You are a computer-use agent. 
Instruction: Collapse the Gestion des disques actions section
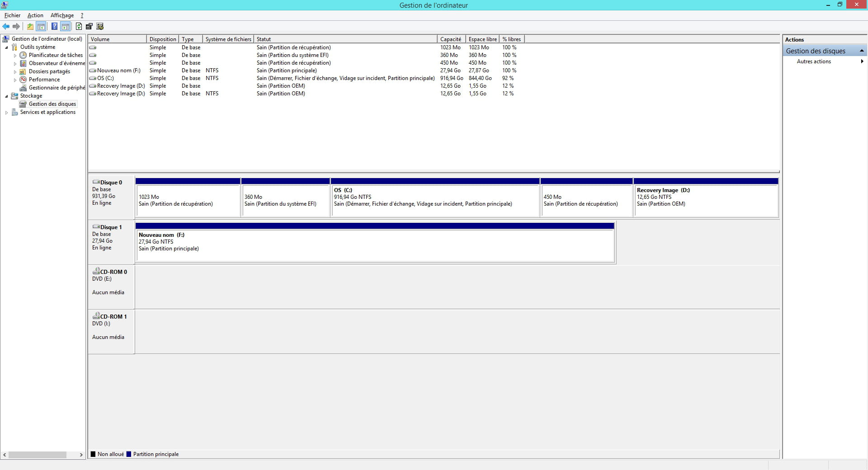point(862,51)
